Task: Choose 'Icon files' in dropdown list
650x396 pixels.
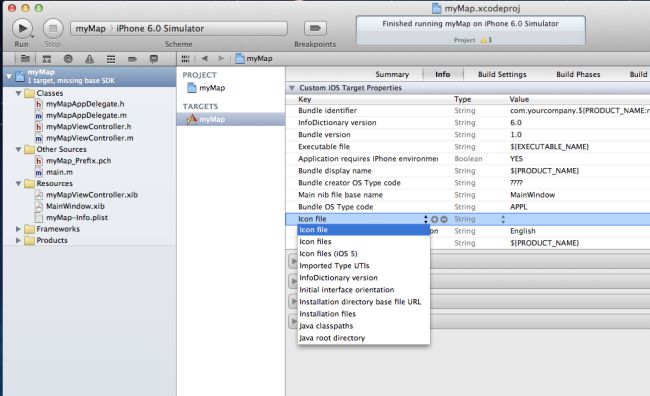Action: tap(364, 241)
